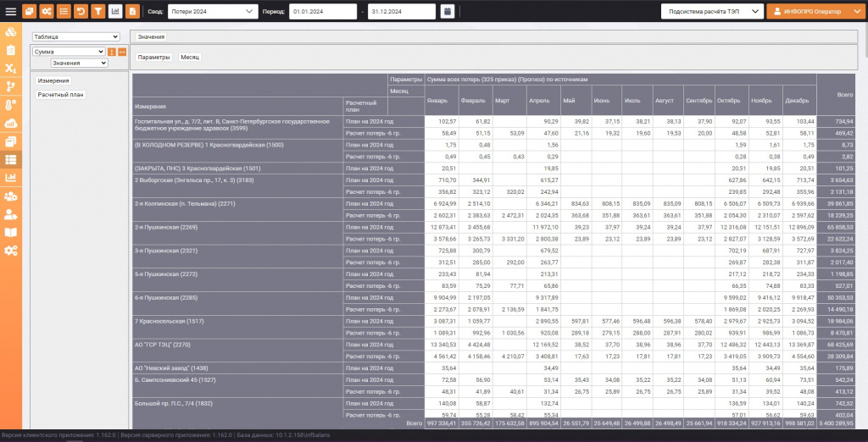Click the Месяц pivot attribute chip
Image resolution: width=868 pixels, height=442 pixels.
click(190, 57)
